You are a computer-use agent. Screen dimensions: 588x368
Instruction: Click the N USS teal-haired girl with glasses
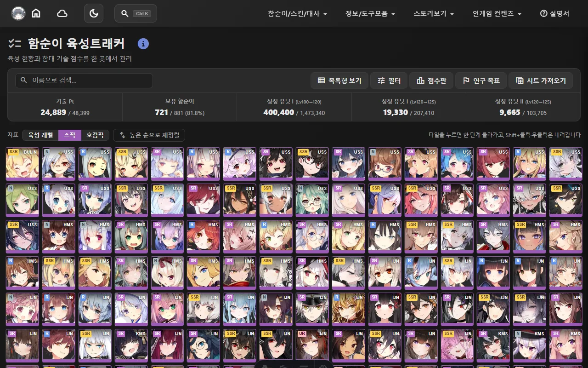coord(312,200)
